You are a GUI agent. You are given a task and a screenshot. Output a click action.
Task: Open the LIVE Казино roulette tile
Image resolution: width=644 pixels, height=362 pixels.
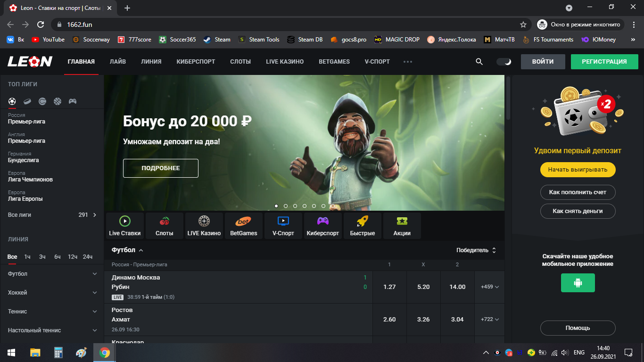pyautogui.click(x=204, y=226)
